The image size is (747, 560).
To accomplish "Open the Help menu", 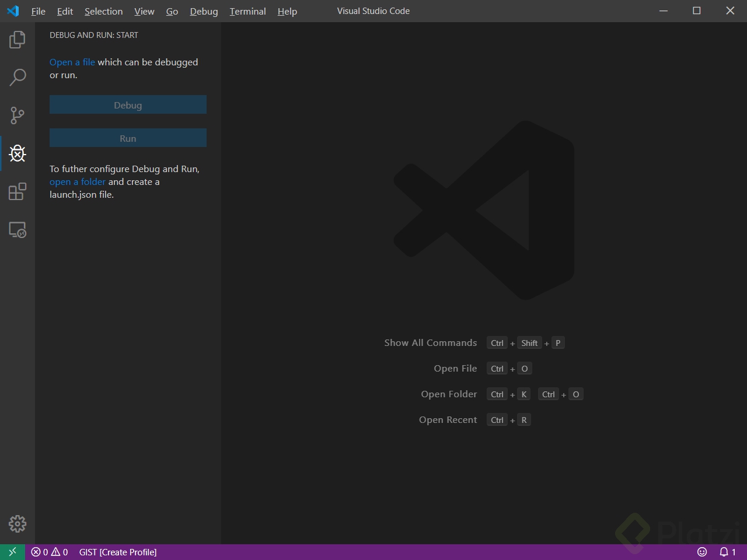I will pyautogui.click(x=287, y=11).
